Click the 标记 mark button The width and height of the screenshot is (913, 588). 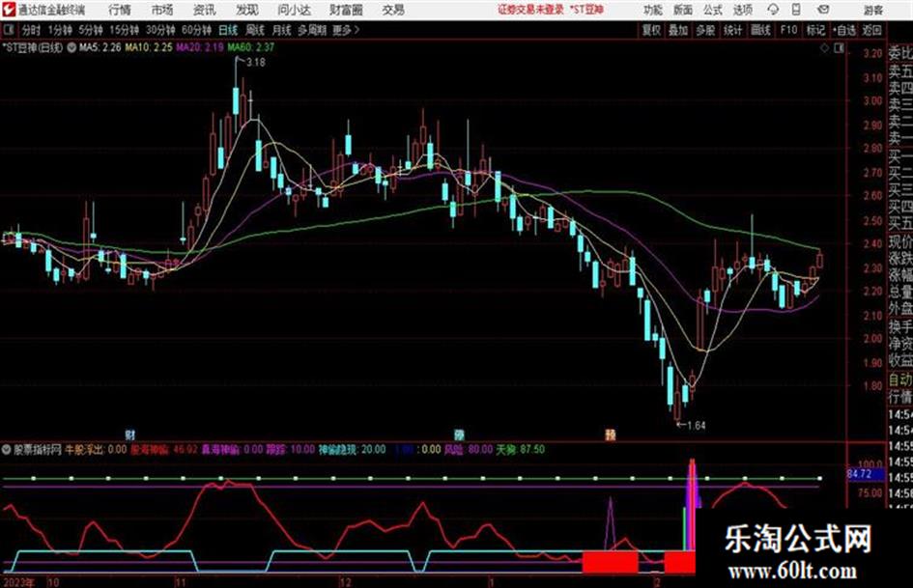pos(815,30)
